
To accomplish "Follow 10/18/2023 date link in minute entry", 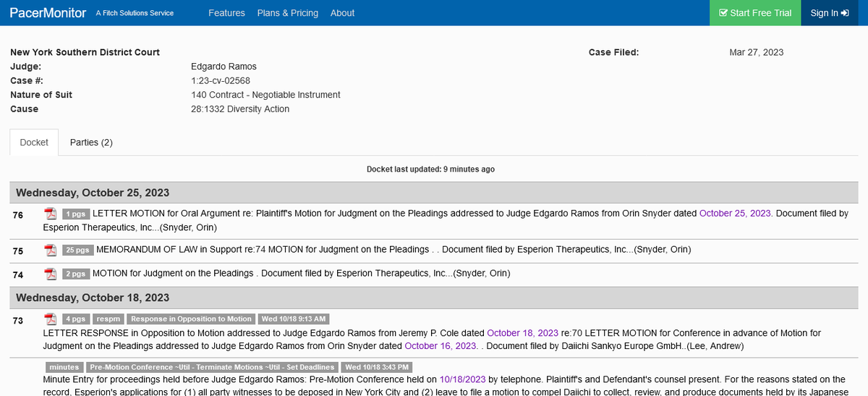I will point(462,379).
